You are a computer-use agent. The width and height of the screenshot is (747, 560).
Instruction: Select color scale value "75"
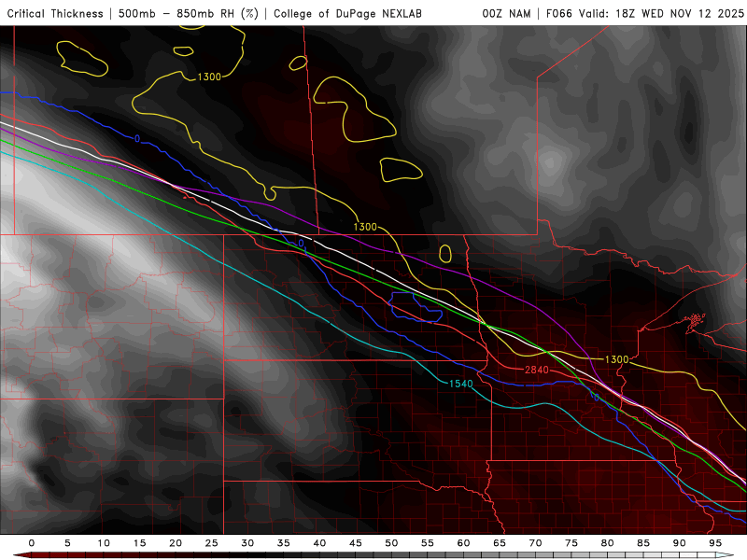(571, 543)
